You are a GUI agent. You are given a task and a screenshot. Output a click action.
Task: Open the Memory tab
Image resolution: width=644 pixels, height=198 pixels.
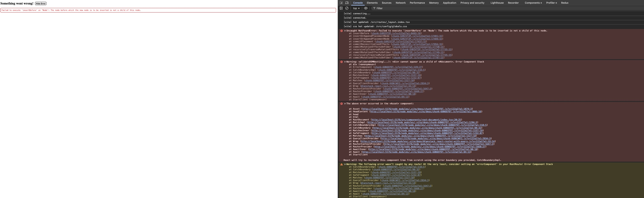click(434, 3)
